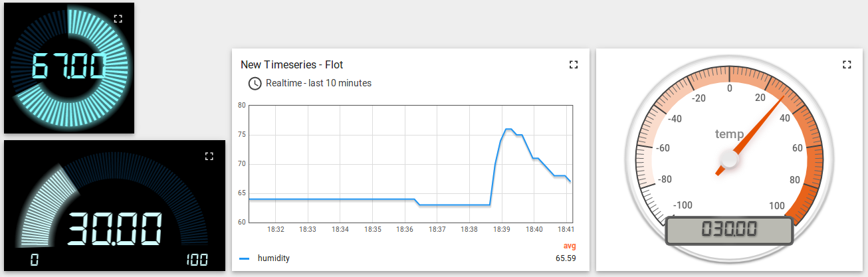The width and height of the screenshot is (868, 277).
Task: Click the center cap of the temp gauge needle
Action: 730,159
